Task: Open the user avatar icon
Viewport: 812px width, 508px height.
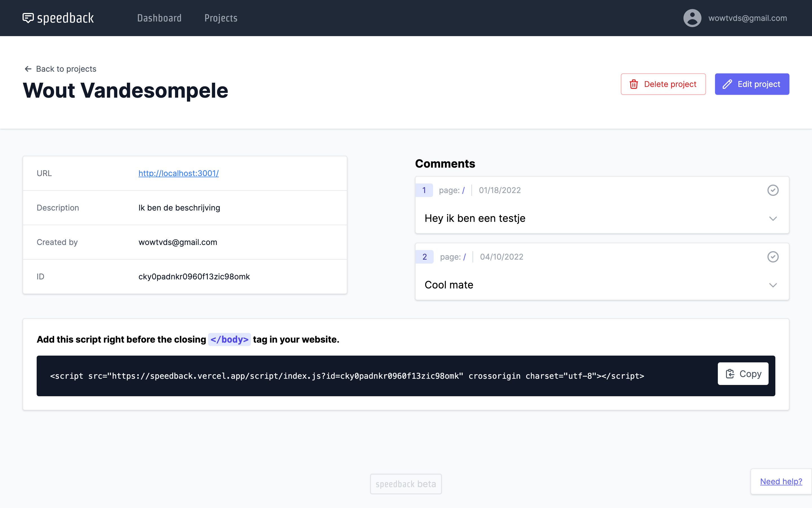Action: click(x=692, y=18)
